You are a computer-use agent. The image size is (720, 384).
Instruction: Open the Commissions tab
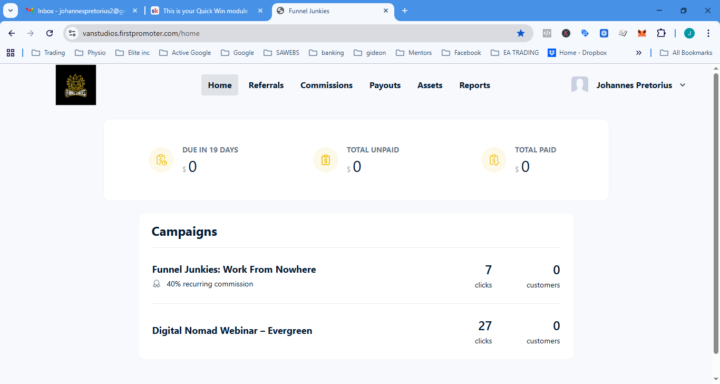pos(326,85)
